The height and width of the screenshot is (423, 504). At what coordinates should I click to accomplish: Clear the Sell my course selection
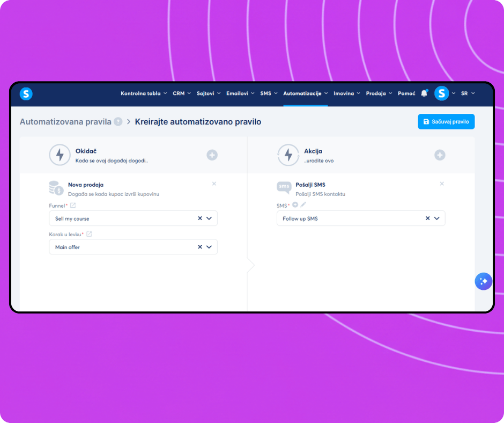click(x=200, y=218)
